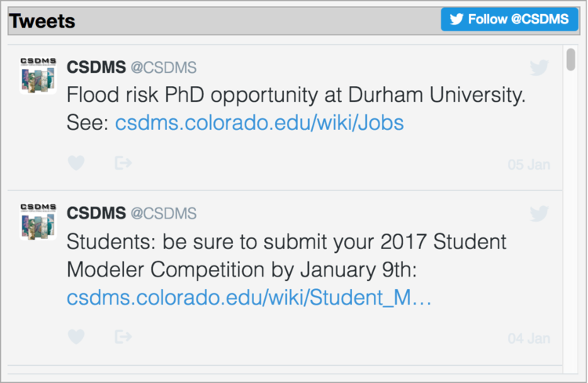Image resolution: width=588 pixels, height=383 pixels.
Task: Share the Student Modeler Competition tweet
Action: [122, 337]
